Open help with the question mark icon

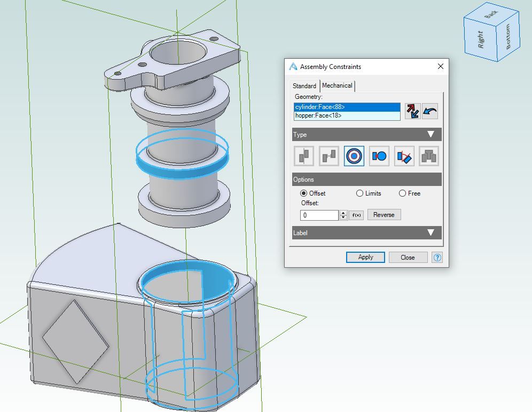[x=437, y=257]
